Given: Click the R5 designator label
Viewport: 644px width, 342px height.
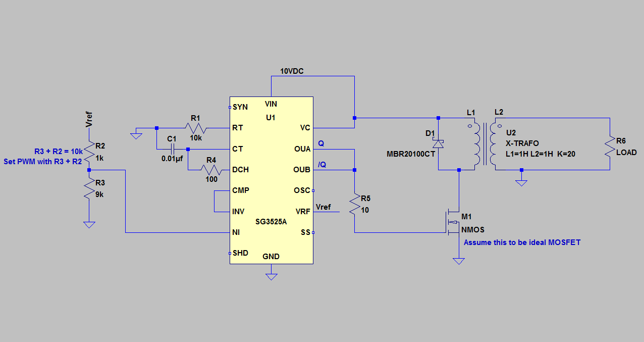Looking at the screenshot, I should [366, 199].
